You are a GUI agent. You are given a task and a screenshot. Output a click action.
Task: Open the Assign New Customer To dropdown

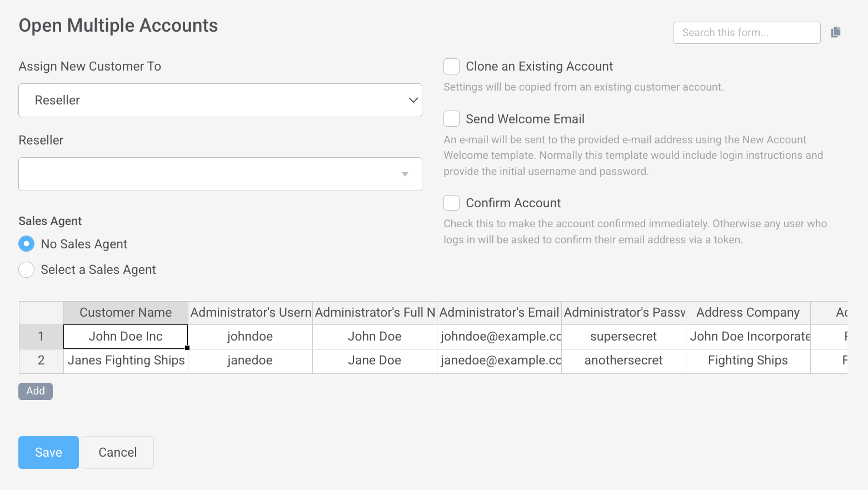pos(220,101)
